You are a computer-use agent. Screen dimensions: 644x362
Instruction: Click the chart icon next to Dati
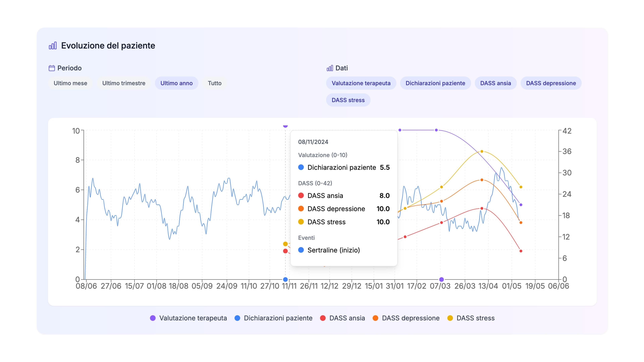tap(330, 68)
